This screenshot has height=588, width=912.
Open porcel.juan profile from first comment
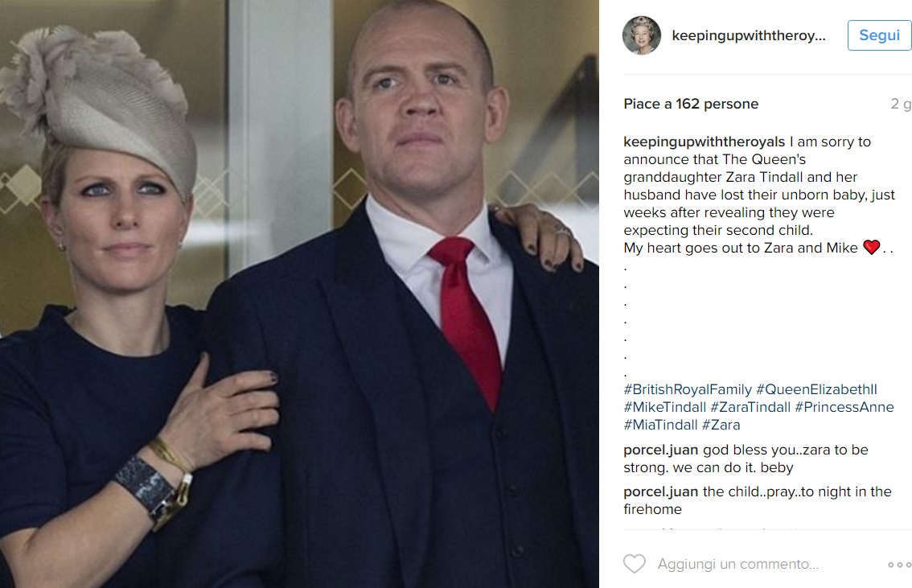point(661,450)
